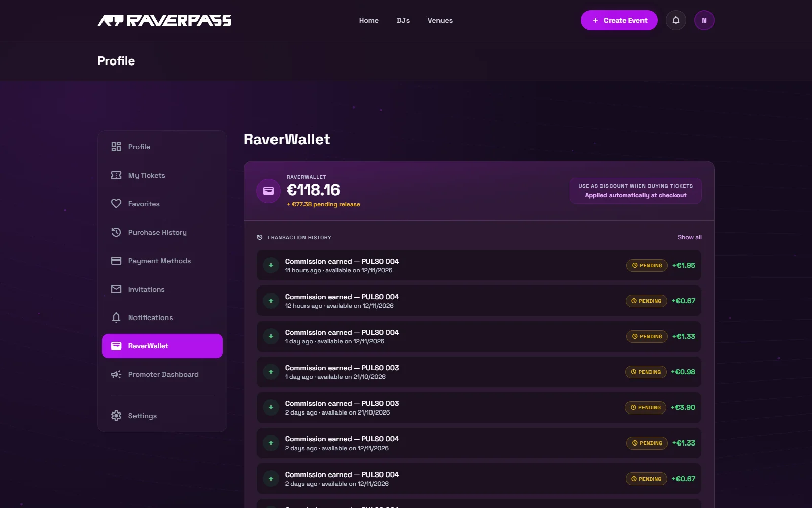This screenshot has height=508, width=812.
Task: Click the Settings gear icon
Action: click(116, 416)
